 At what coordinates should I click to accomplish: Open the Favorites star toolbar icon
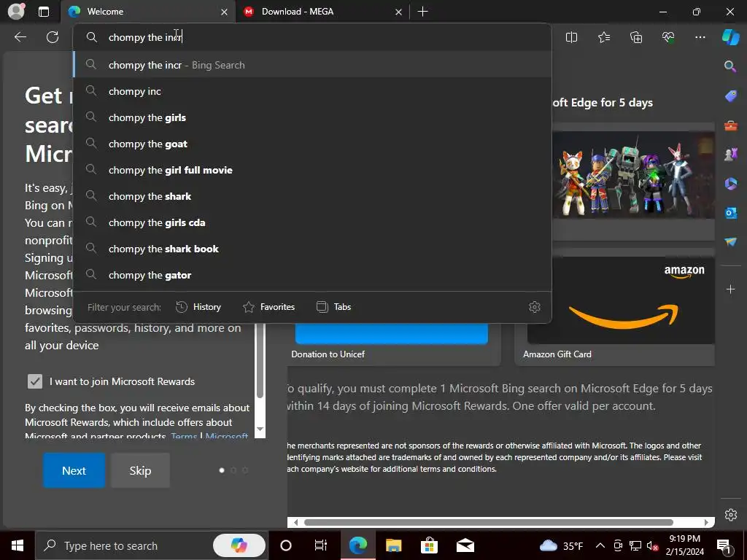tap(603, 37)
